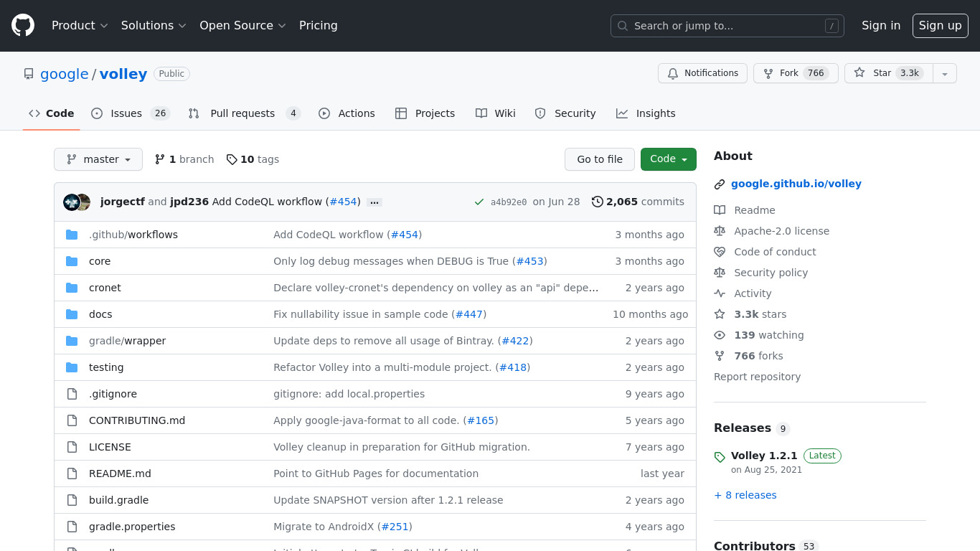
Task: Click the folder icon beside core
Action: click(72, 261)
